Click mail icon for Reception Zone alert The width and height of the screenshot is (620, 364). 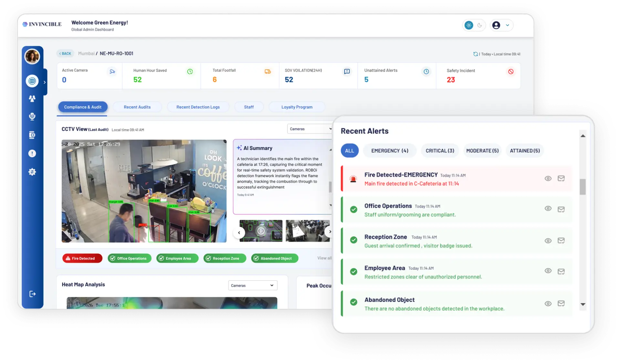[x=561, y=241]
